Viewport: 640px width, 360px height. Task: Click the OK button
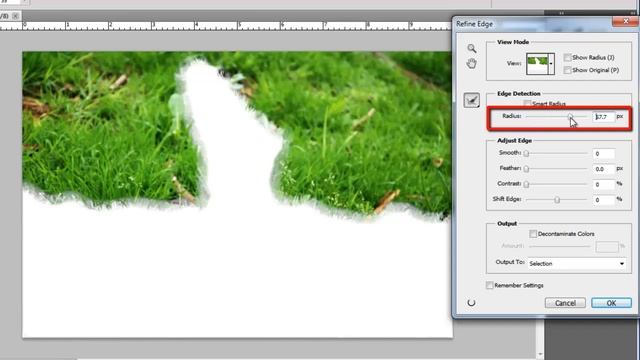point(611,303)
